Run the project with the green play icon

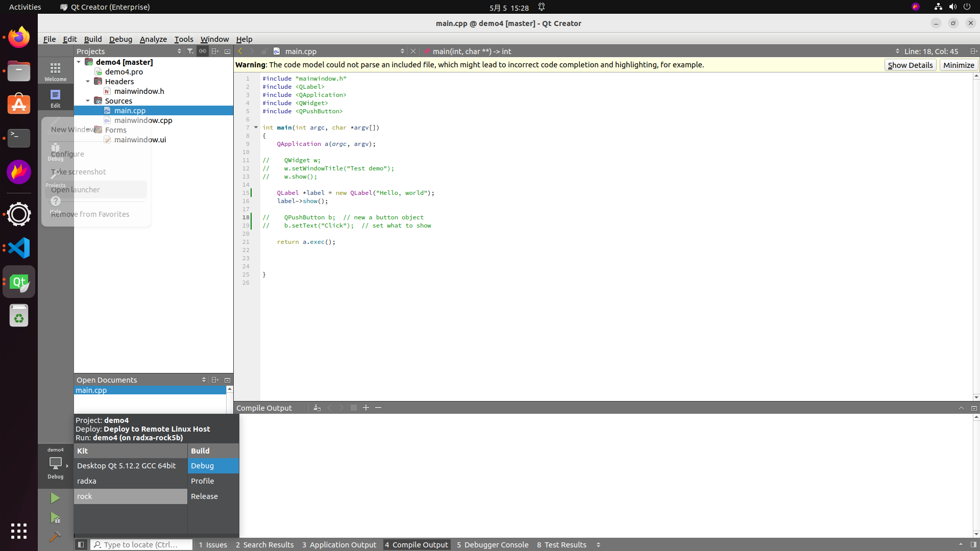click(x=55, y=497)
